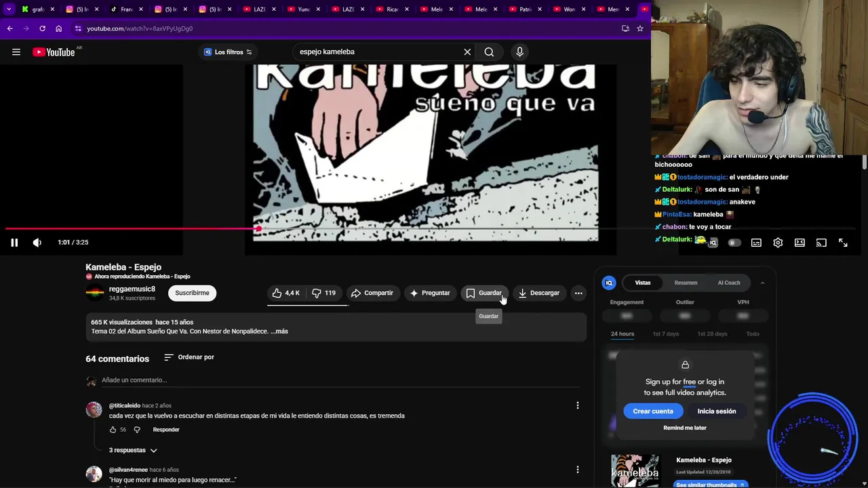Open options menu for @titicaleido's comment

click(x=578, y=405)
